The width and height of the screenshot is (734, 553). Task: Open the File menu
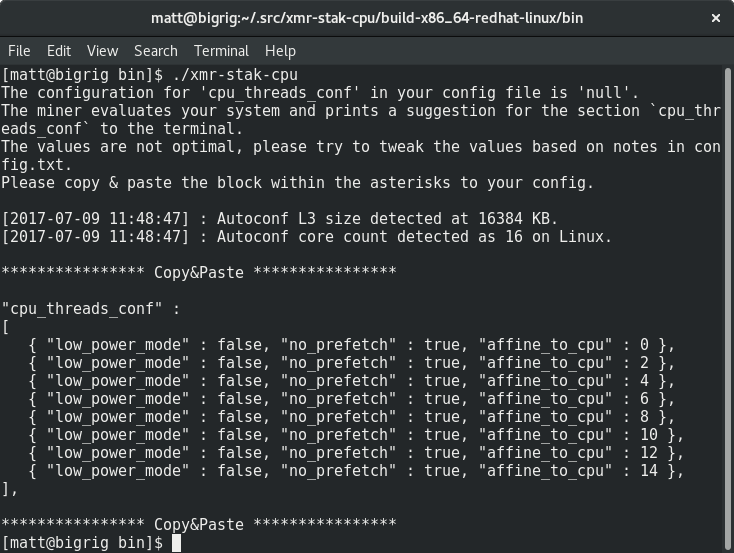[19, 51]
